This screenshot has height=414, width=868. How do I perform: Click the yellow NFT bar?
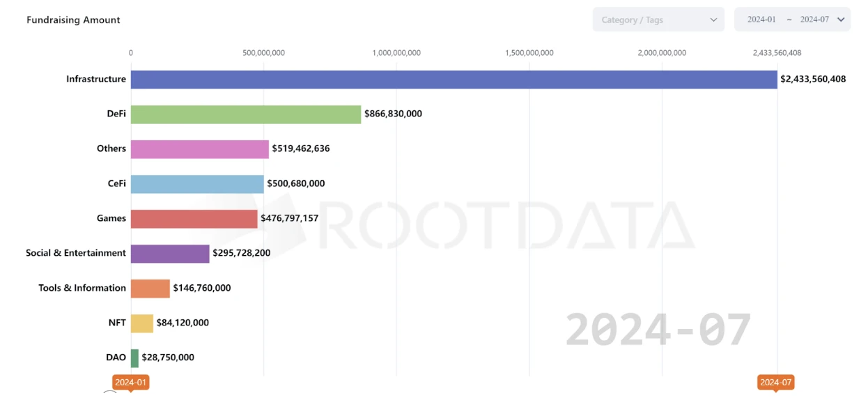pyautogui.click(x=141, y=323)
